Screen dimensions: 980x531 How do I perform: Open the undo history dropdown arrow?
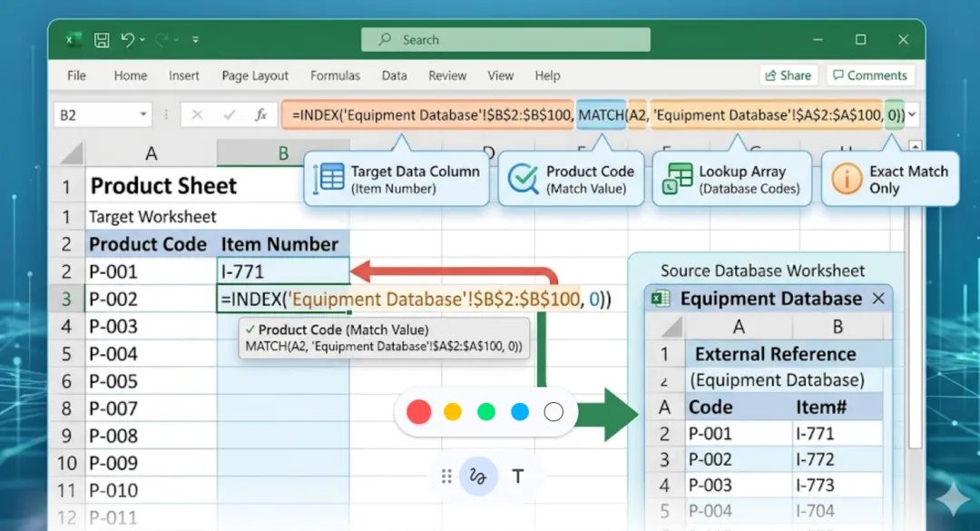[x=143, y=40]
